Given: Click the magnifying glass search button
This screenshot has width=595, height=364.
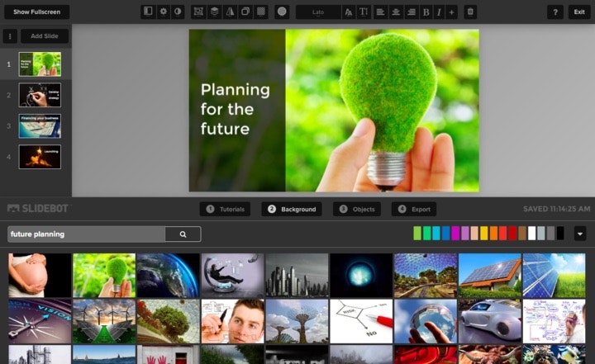Looking at the screenshot, I should [x=183, y=234].
